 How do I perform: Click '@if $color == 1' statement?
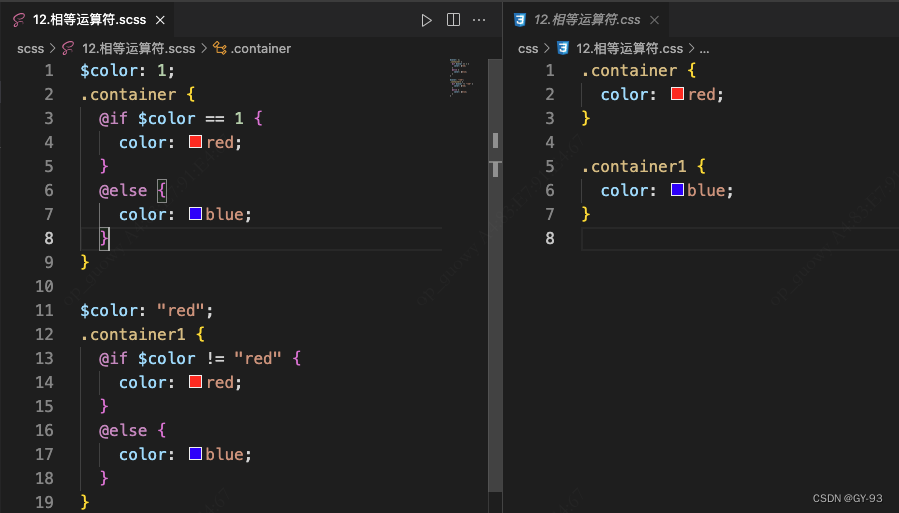coord(171,118)
